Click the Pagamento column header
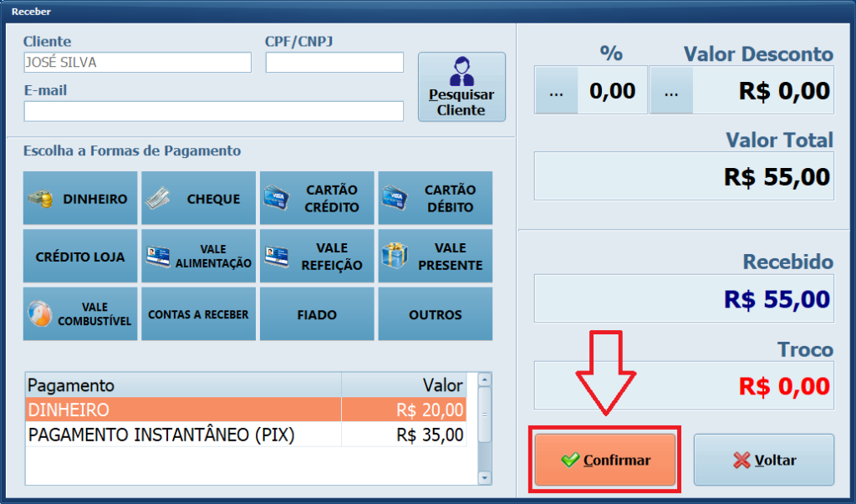 [183, 385]
